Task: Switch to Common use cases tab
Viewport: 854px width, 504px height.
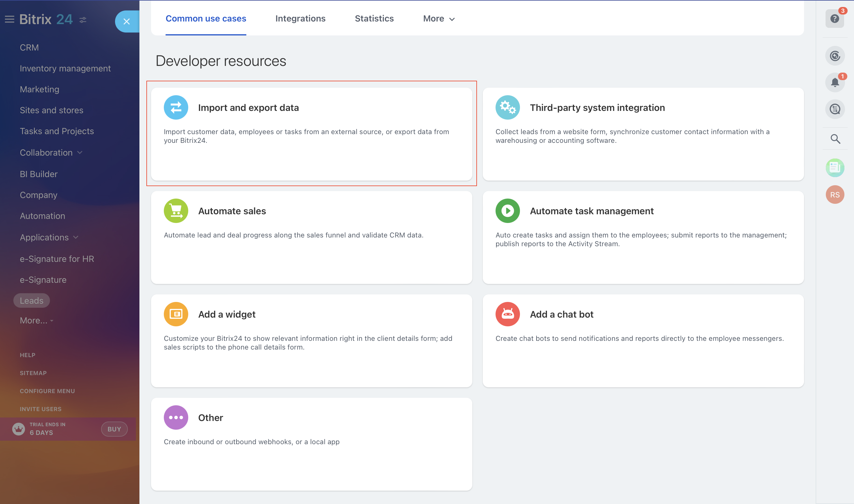Action: tap(206, 18)
